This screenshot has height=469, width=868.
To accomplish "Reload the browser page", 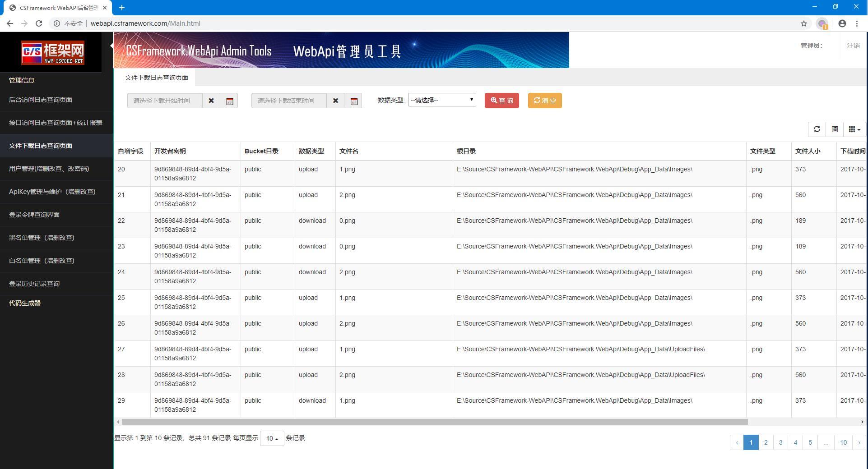I will pyautogui.click(x=39, y=23).
